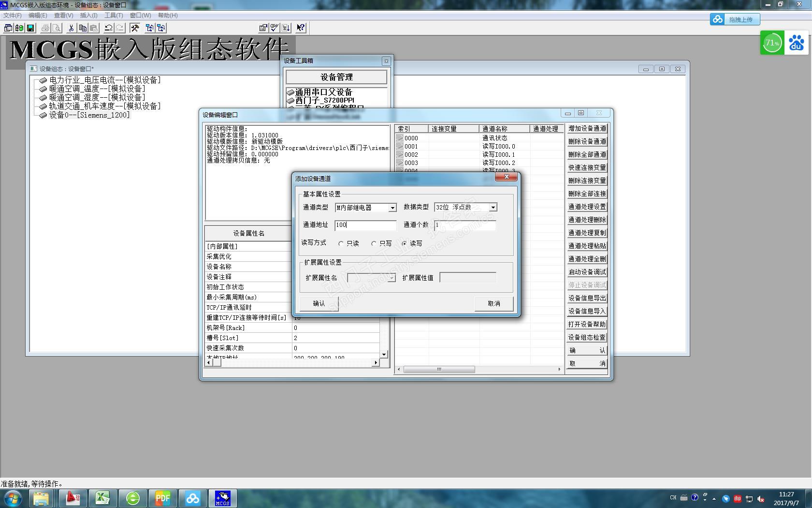Open the 通道类型 channel type dropdown

[392, 208]
